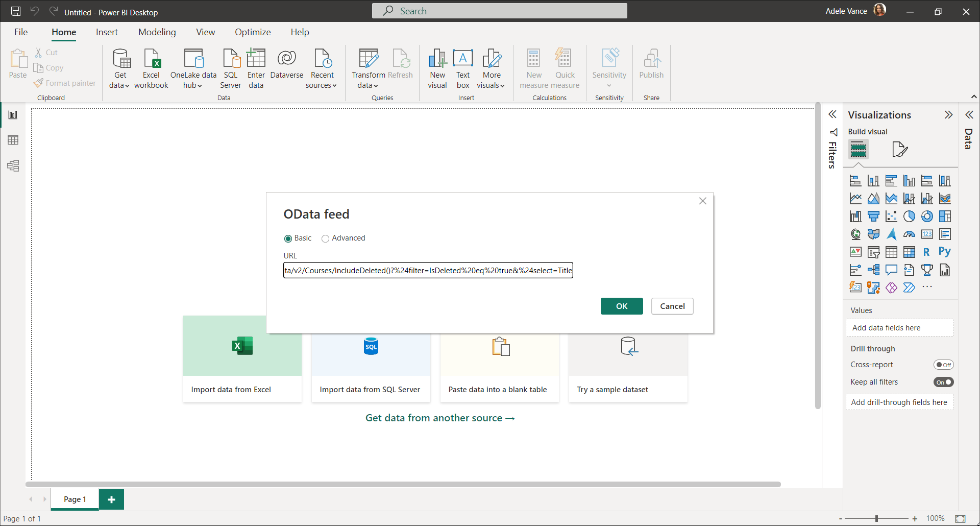Select the Advanced radio option

[x=325, y=238]
